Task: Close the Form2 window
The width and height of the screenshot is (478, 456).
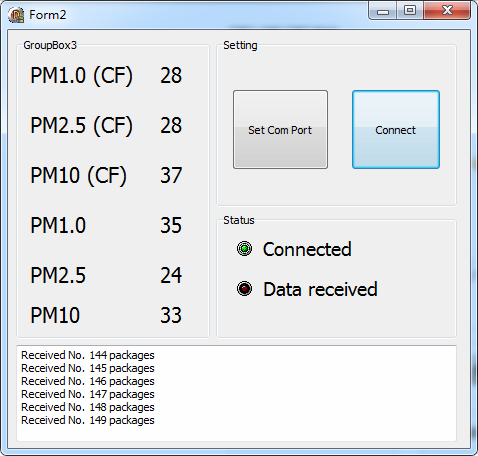Action: coord(447,11)
